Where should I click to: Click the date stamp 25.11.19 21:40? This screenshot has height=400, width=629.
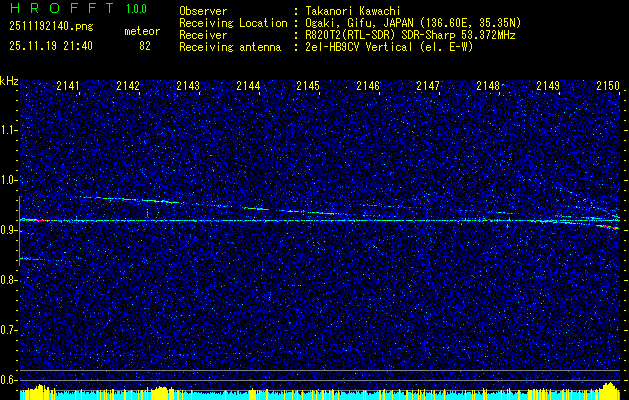click(x=51, y=46)
